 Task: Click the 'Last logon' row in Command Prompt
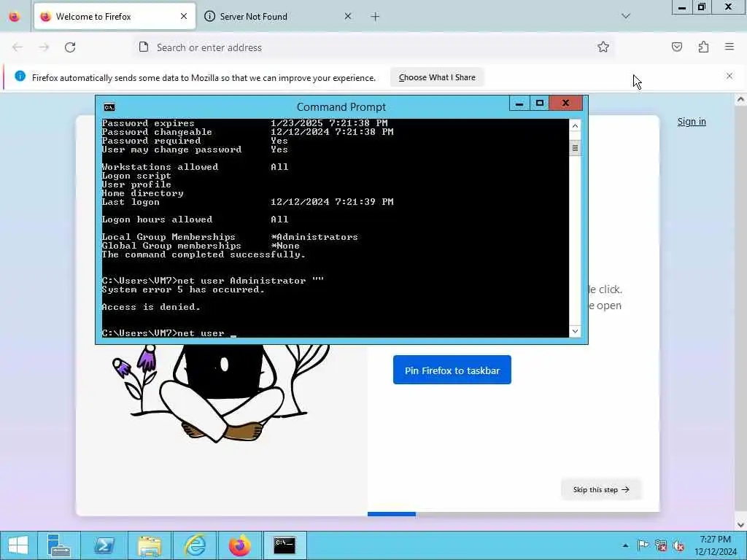click(248, 202)
